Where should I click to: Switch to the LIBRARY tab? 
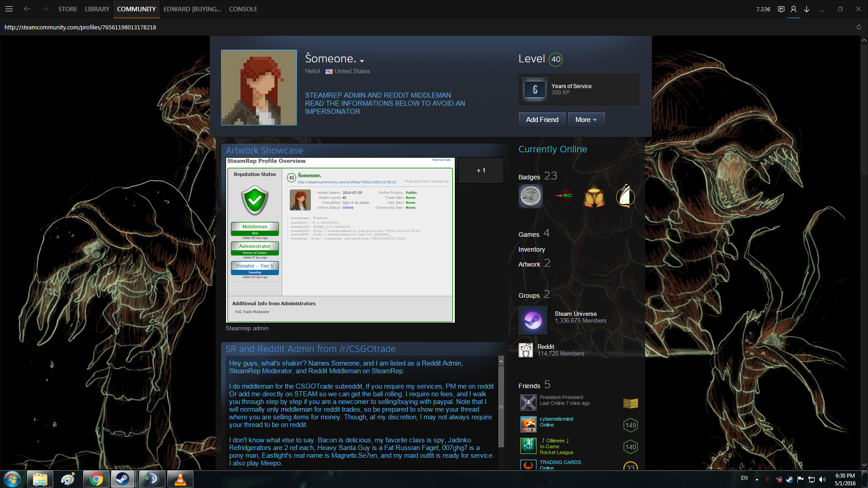click(x=97, y=9)
